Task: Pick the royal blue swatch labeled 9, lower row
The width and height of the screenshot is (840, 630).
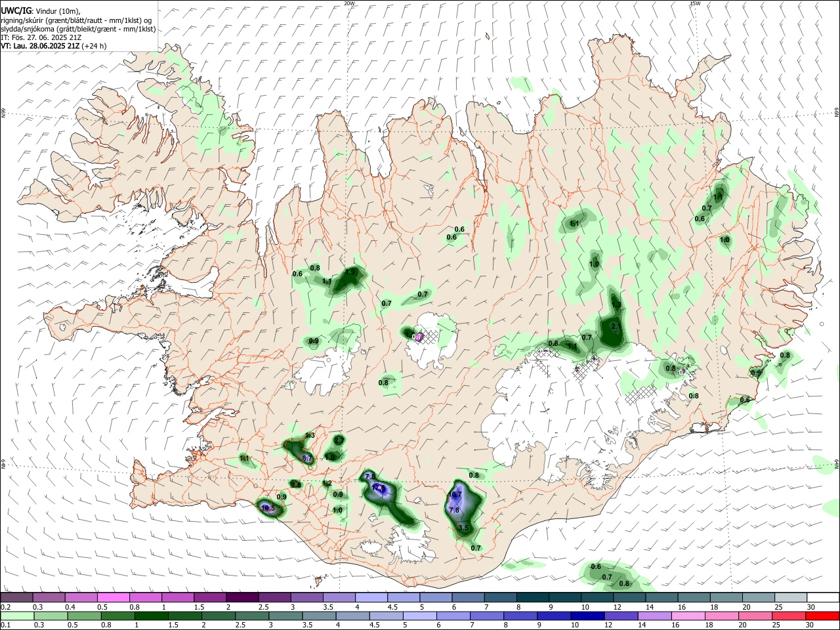Action: pyautogui.click(x=554, y=616)
